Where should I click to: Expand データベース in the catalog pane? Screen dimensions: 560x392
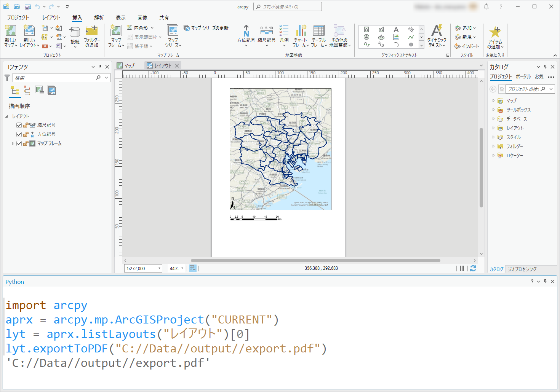pos(494,119)
